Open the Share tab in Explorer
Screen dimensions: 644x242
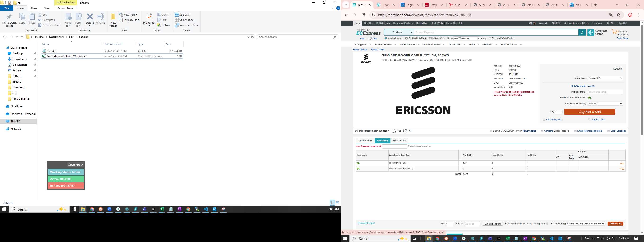34,8
